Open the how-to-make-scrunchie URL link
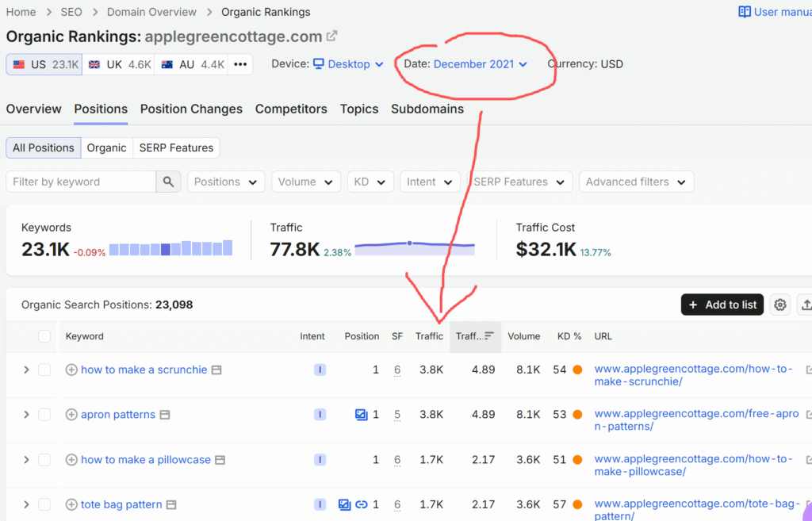Viewport: 812px width, 521px height. pos(693,375)
